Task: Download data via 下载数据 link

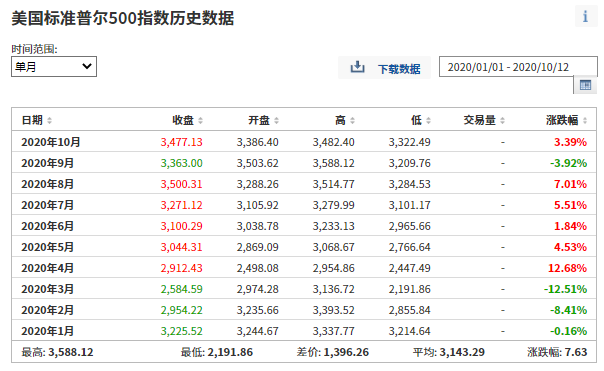Action: click(399, 69)
